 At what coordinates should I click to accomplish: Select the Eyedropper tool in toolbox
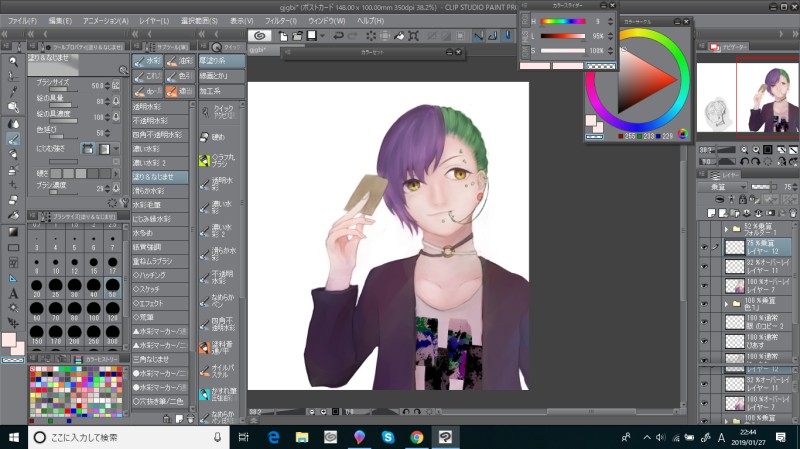tap(13, 92)
